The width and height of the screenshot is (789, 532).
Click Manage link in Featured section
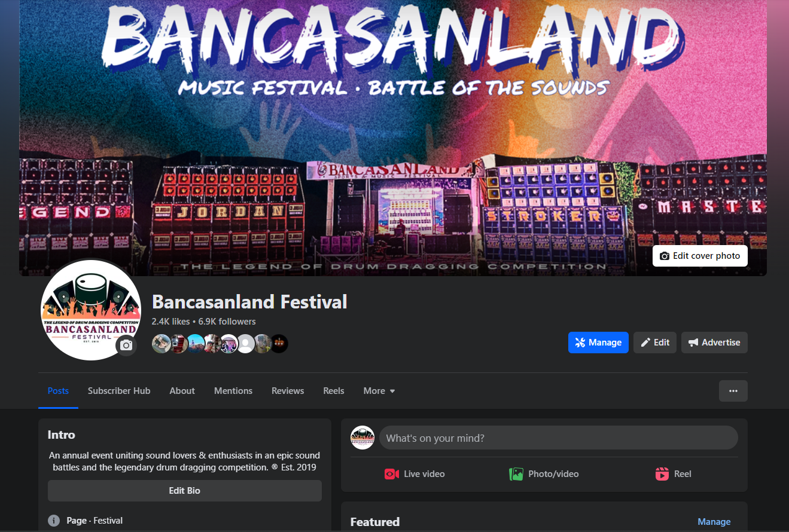pyautogui.click(x=714, y=522)
